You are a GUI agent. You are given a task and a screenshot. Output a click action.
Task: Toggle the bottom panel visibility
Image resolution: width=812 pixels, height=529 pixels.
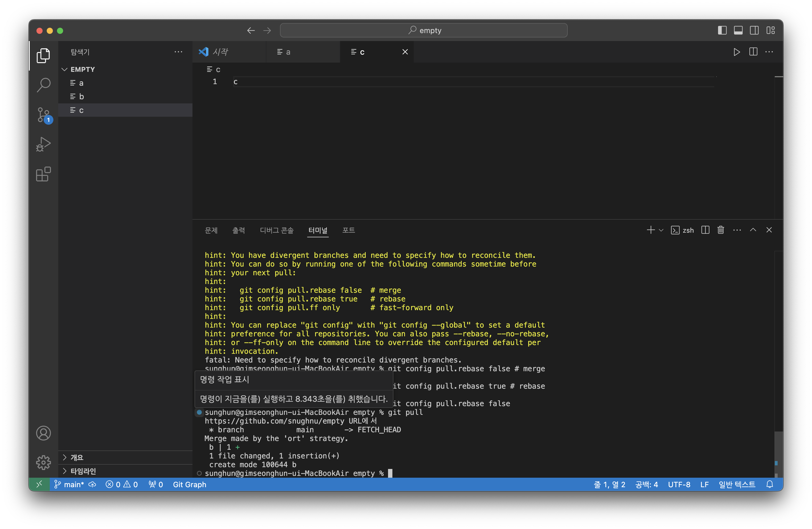[x=738, y=30]
